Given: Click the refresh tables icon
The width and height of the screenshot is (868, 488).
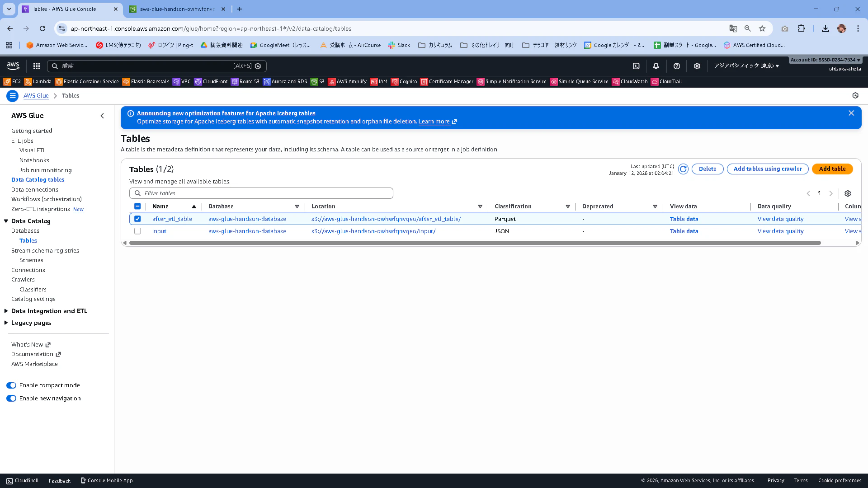Looking at the screenshot, I should click(x=683, y=169).
